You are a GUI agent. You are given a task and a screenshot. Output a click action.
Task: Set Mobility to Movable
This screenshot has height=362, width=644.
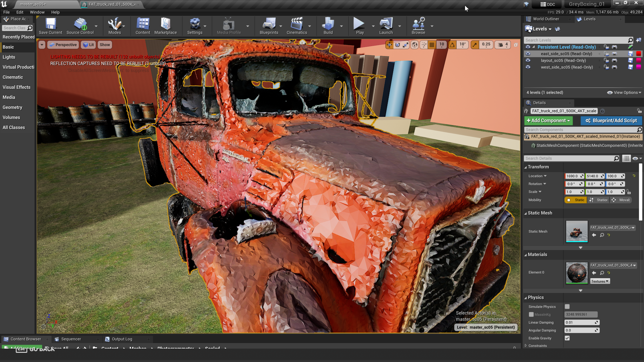[x=621, y=200]
